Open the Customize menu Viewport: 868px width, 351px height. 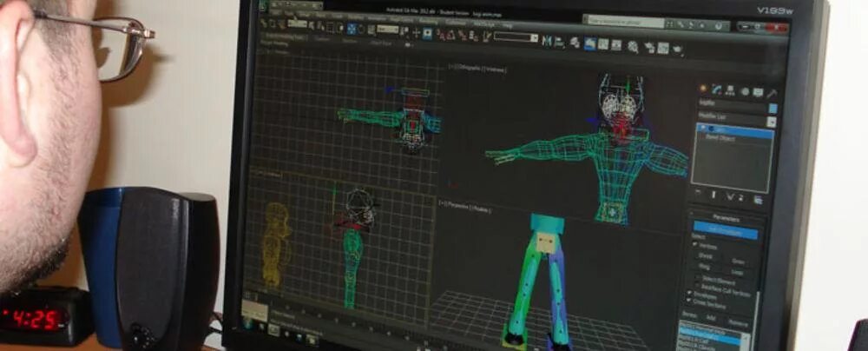455,23
